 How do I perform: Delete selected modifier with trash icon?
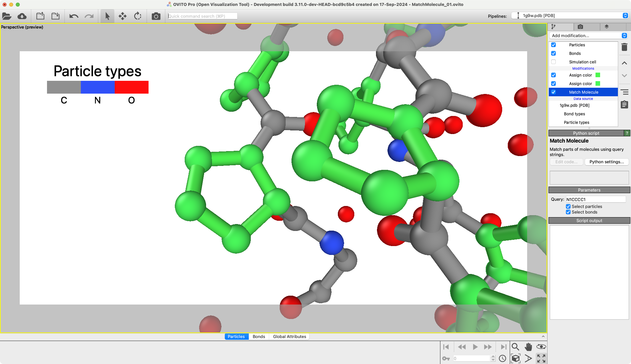point(624,47)
